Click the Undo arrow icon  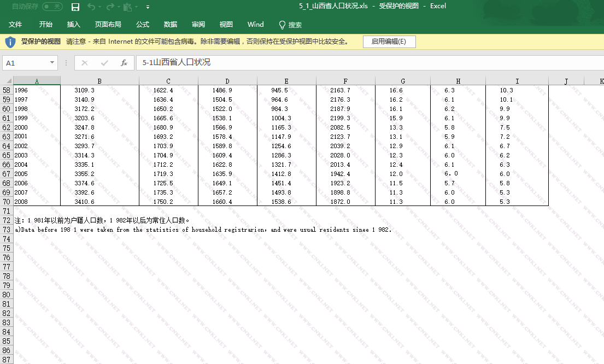click(x=91, y=7)
